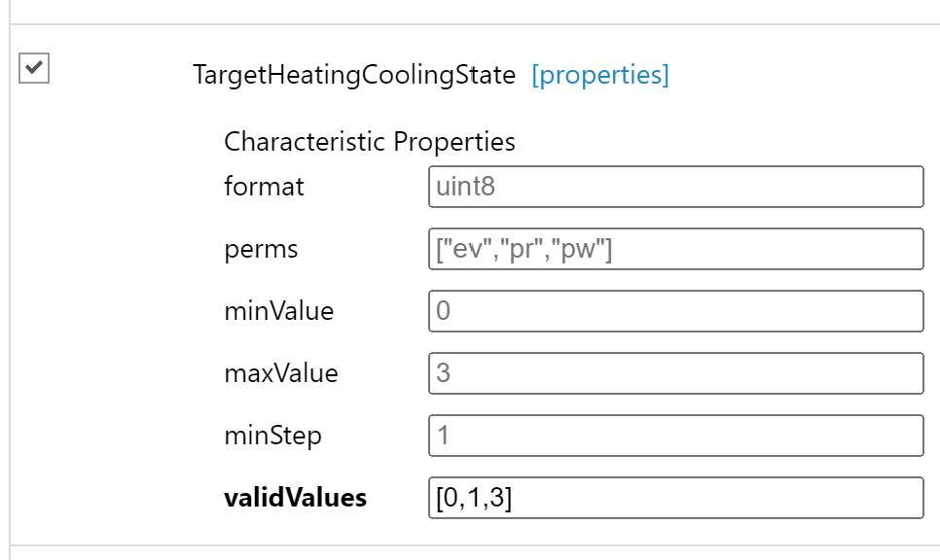Click the maxValue label

(280, 373)
